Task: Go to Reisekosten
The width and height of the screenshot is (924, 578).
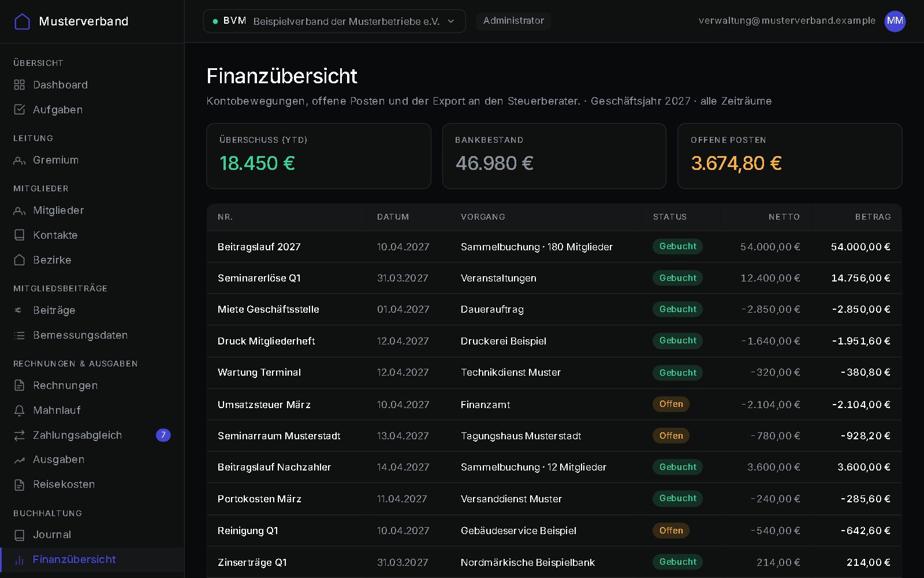Action: click(x=92, y=484)
